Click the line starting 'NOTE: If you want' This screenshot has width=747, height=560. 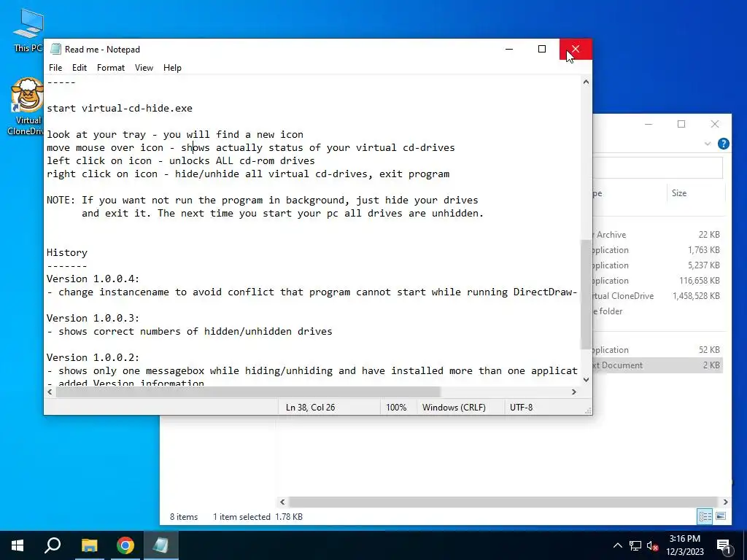tap(263, 200)
